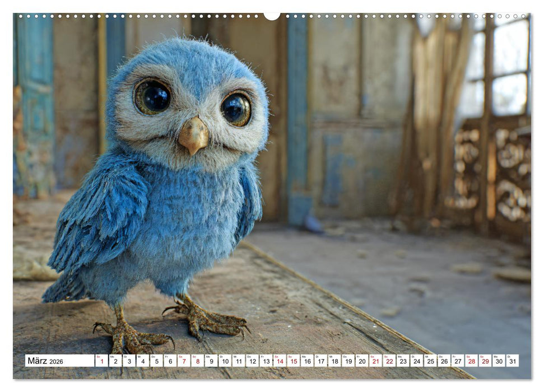Click Tuesday March 31 date cell
The width and height of the screenshot is (544, 392).
click(x=513, y=361)
